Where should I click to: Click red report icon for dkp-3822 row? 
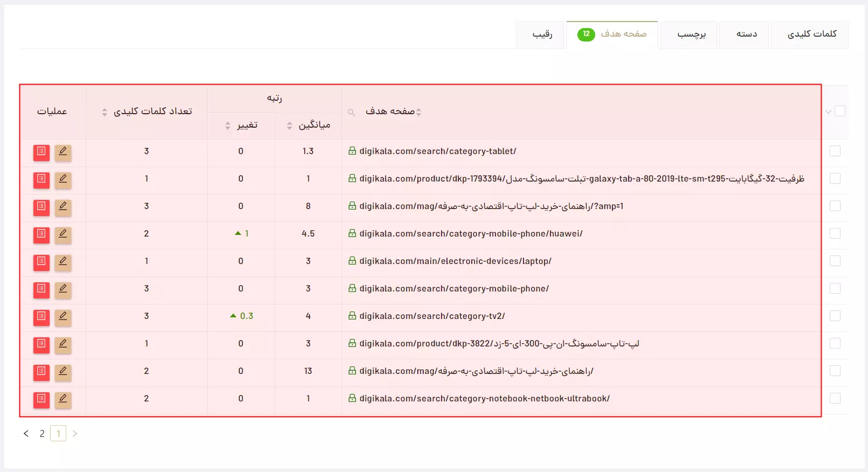pyautogui.click(x=42, y=344)
